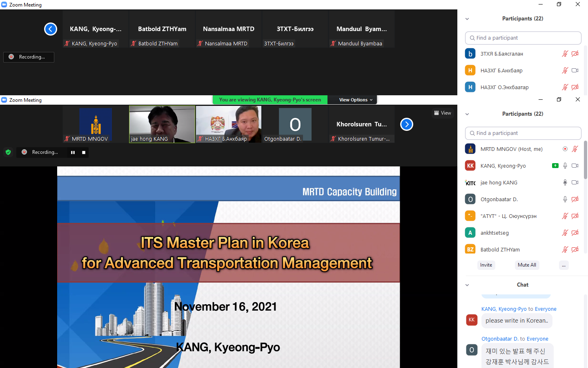The height and width of the screenshot is (368, 588).
Task: Toggle video camera for Batbold ZTHYam
Action: 575,250
